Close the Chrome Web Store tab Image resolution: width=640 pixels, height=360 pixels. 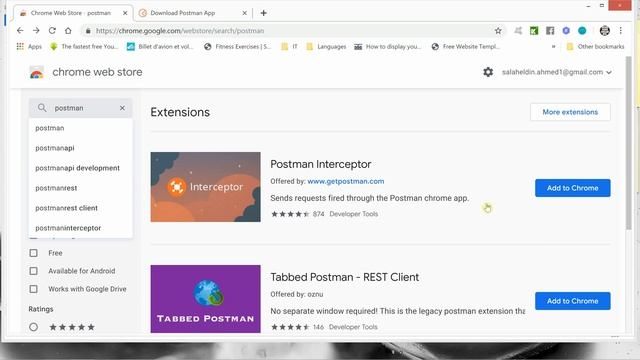[x=125, y=13]
